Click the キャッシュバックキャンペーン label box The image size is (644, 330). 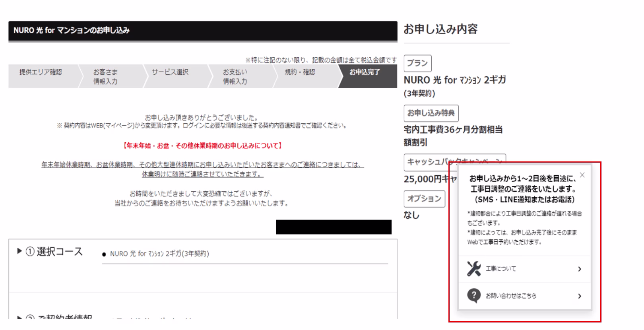[455, 162]
